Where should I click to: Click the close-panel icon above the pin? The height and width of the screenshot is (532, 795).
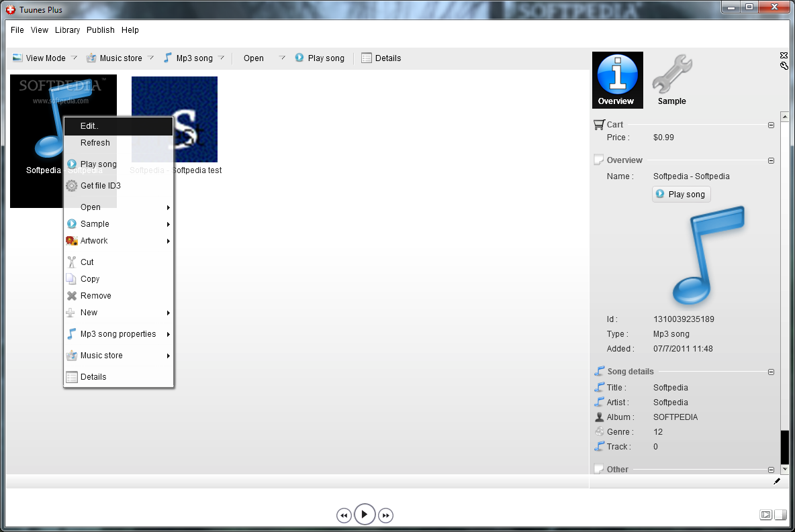[x=784, y=55]
